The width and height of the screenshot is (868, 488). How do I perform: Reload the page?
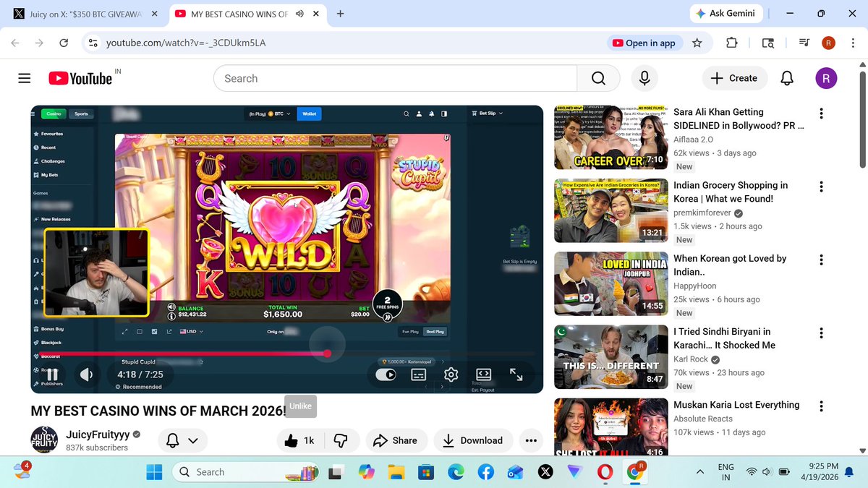[x=64, y=43]
